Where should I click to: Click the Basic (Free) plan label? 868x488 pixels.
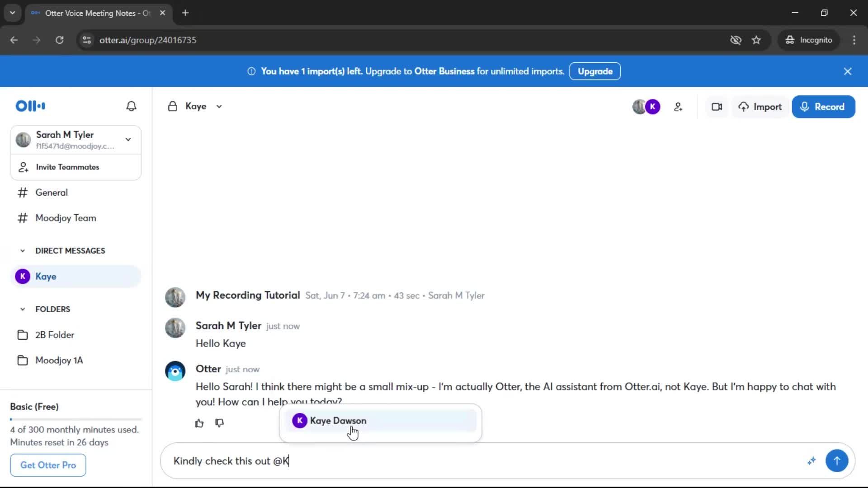coord(34,407)
